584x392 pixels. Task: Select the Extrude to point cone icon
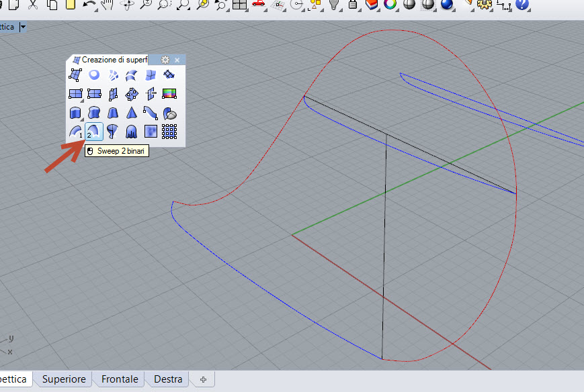tap(132, 113)
